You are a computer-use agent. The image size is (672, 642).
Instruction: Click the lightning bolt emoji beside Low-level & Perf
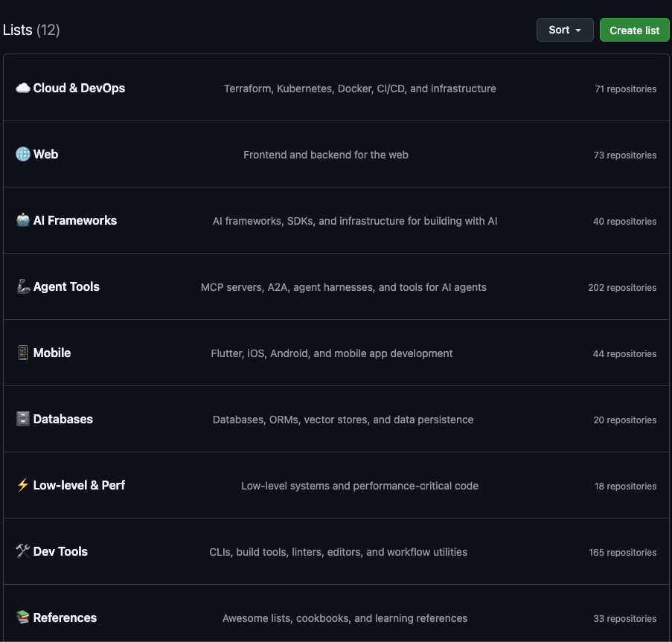point(23,485)
